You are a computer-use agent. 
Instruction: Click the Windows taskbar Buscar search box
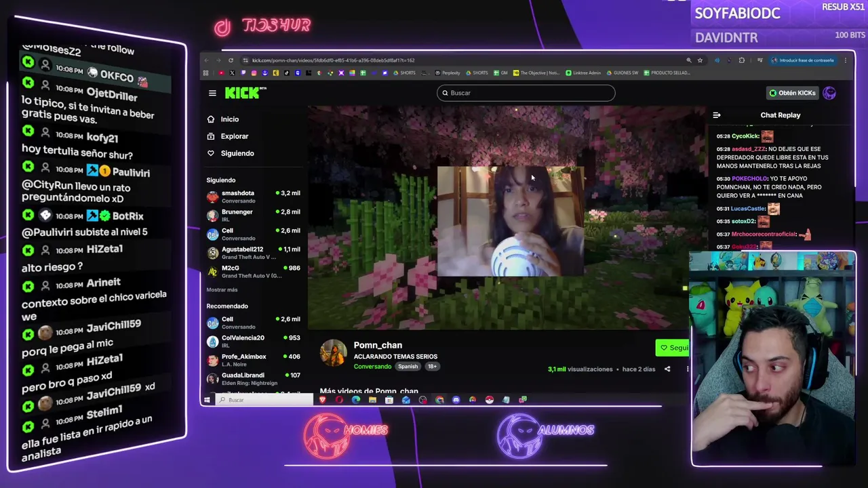pyautogui.click(x=264, y=400)
